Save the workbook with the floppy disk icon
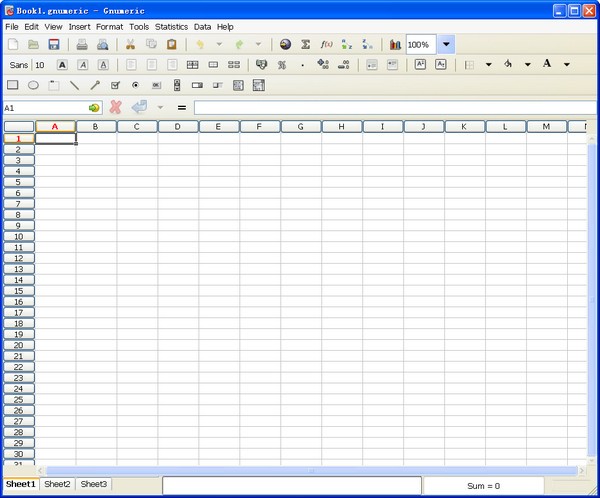This screenshot has height=498, width=600. click(x=53, y=45)
